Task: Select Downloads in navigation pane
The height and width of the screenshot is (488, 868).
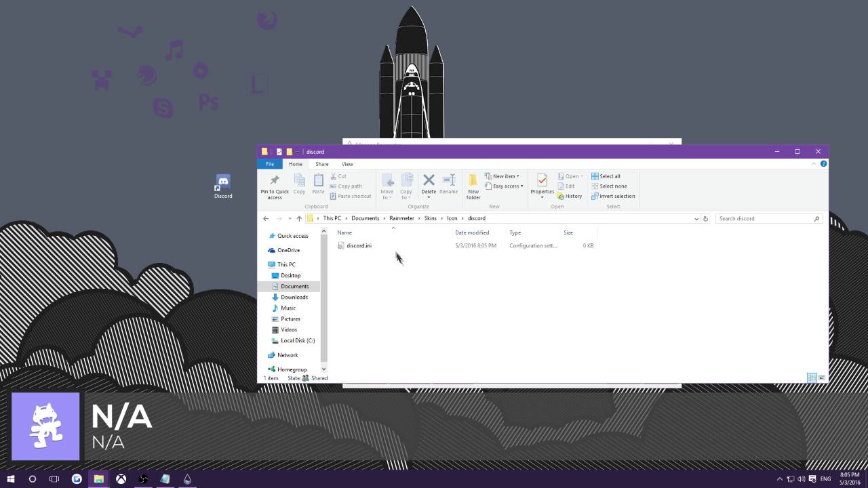Action: 294,297
